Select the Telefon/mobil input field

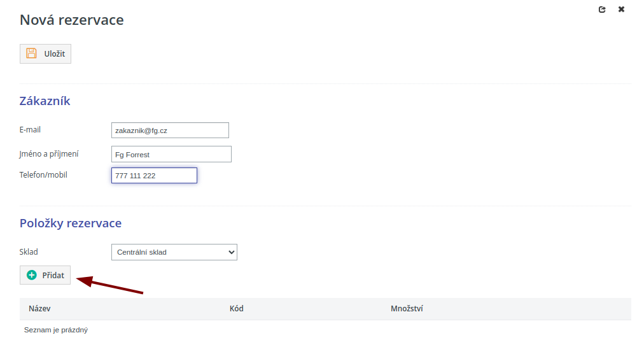154,175
